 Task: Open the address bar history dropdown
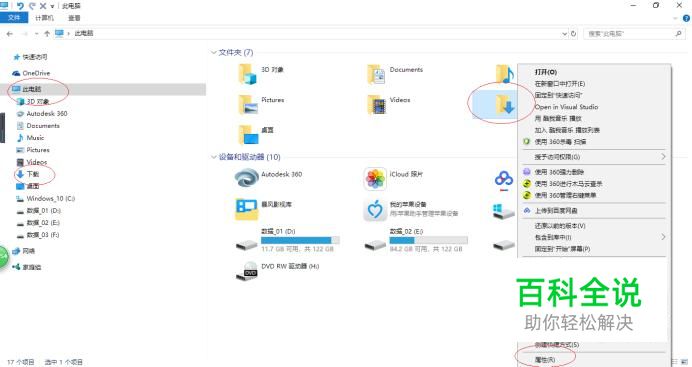(564, 34)
